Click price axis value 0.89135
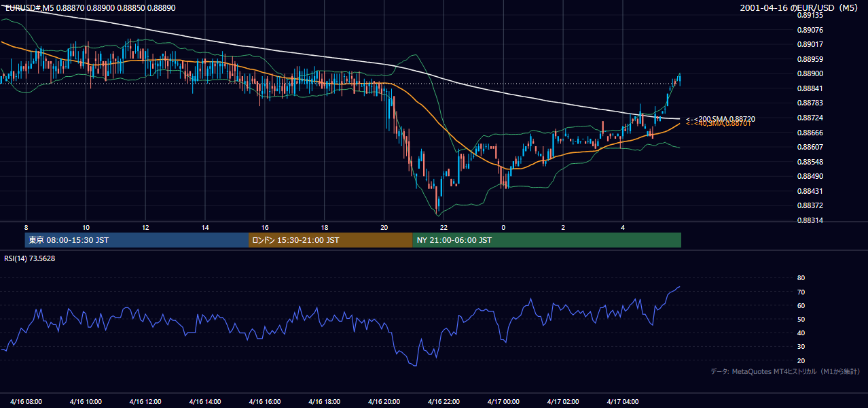The width and height of the screenshot is (868, 408). 810,15
